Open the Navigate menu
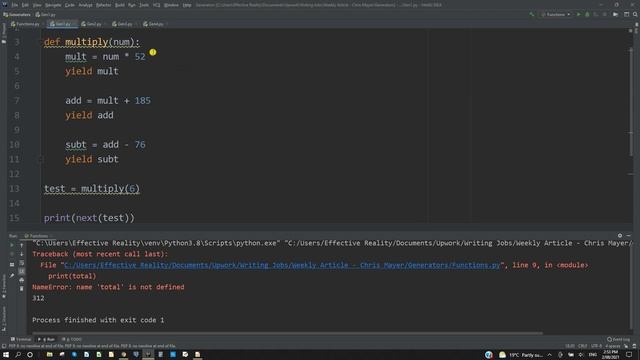The height and width of the screenshot is (360, 640). pos(53,5)
